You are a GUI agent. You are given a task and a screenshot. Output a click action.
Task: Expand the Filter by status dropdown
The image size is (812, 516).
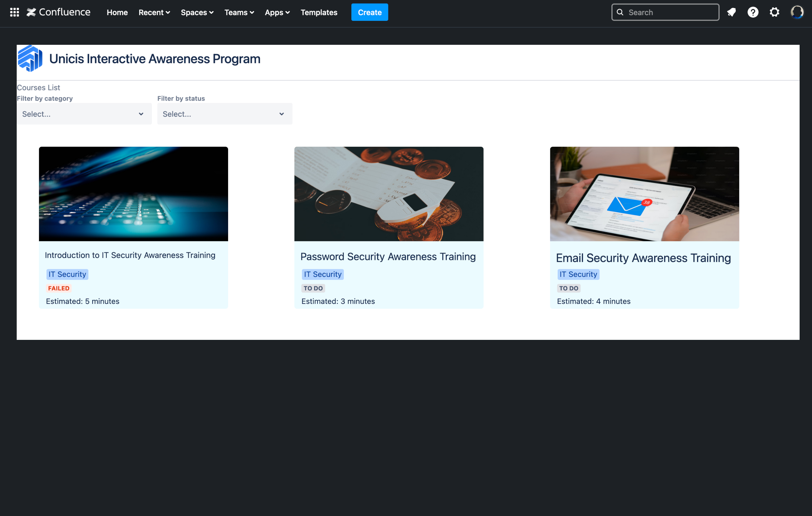click(224, 114)
